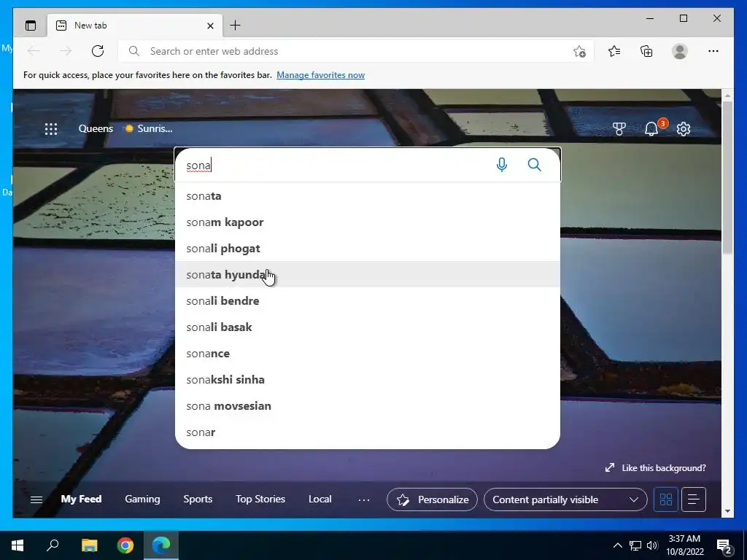Click the search magnifier in search box

[535, 165]
